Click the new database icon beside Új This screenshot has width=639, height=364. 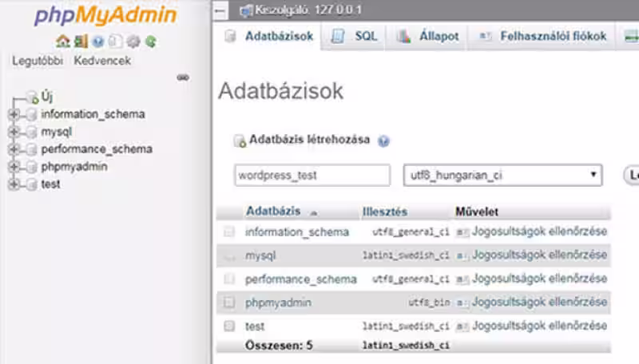click(33, 97)
